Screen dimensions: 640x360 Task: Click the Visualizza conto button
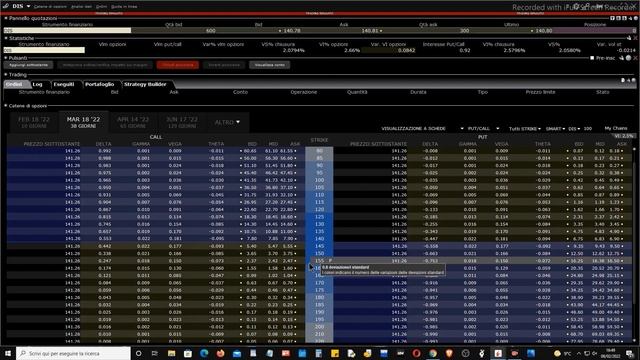click(269, 65)
